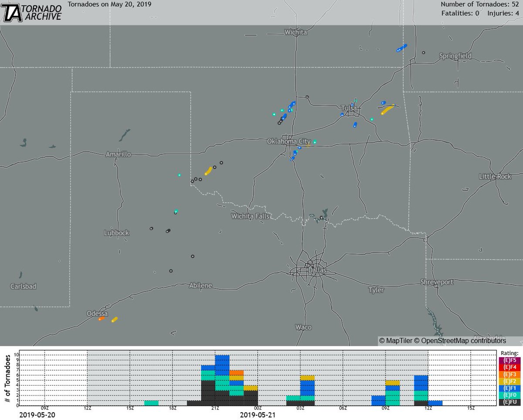Click the 2019-05-20 date label on timeline
This screenshot has width=523, height=420.
pos(37,415)
